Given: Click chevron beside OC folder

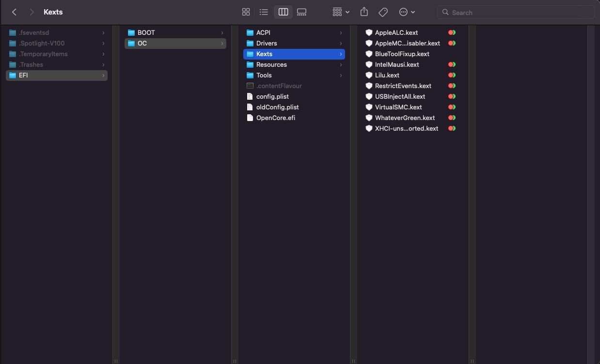Looking at the screenshot, I should 222,43.
